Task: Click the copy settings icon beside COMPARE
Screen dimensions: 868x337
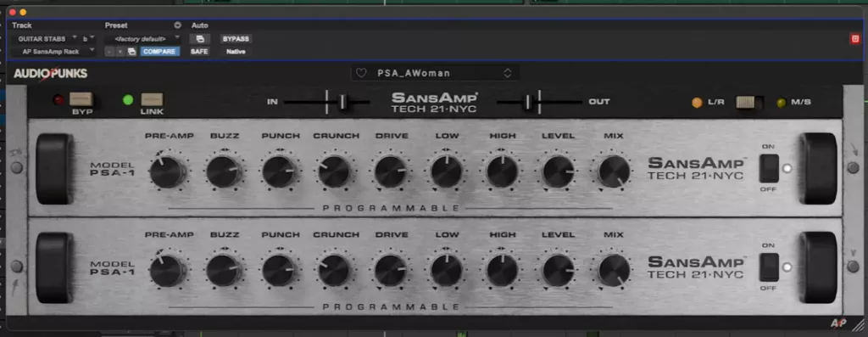Action: point(131,52)
